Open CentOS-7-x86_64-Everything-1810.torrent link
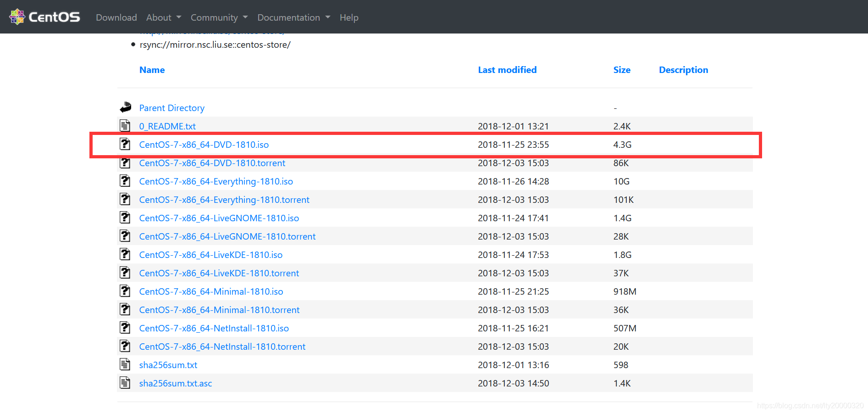This screenshot has height=414, width=868. point(224,200)
